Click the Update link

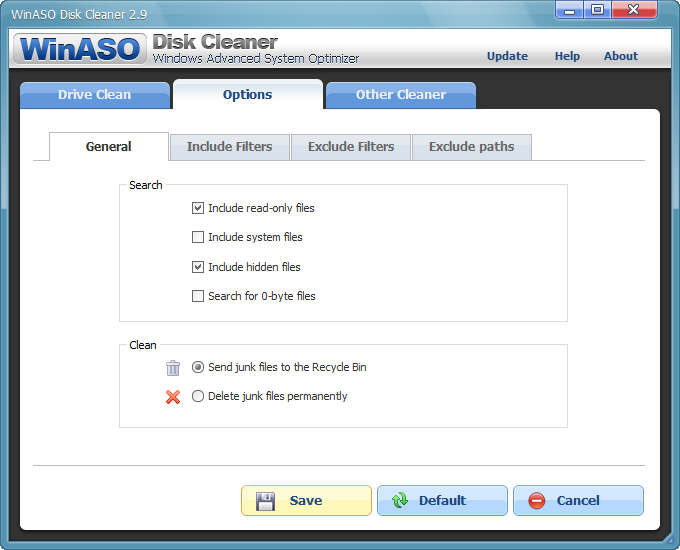507,56
